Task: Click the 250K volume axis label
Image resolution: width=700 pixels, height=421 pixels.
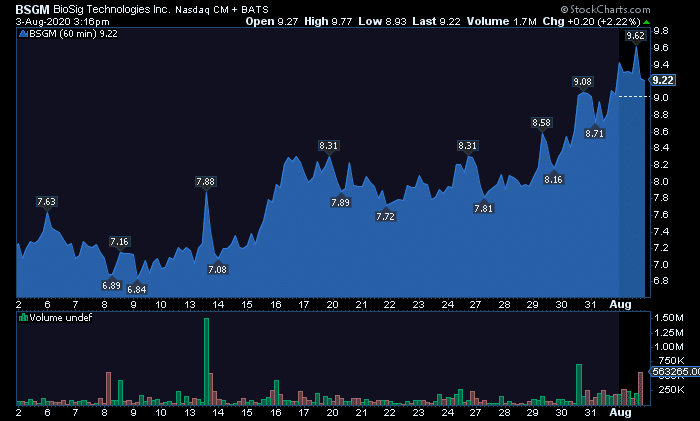Action: click(671, 390)
